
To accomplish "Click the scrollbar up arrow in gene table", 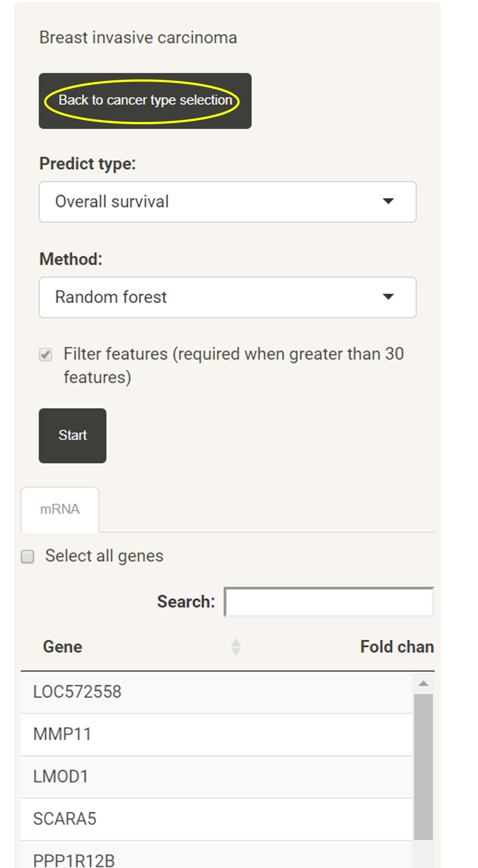I will (423, 683).
